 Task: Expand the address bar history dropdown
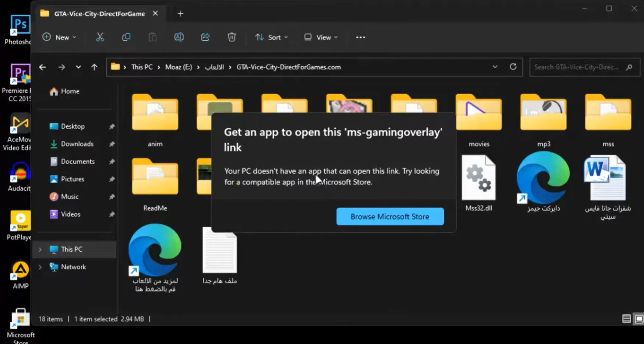click(x=495, y=67)
